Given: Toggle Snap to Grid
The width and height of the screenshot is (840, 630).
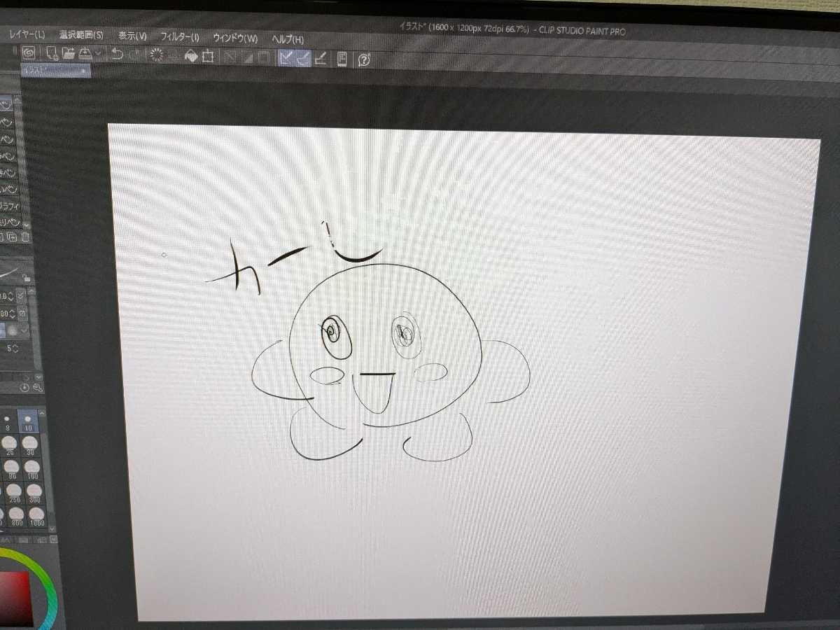Looking at the screenshot, I should point(321,59).
